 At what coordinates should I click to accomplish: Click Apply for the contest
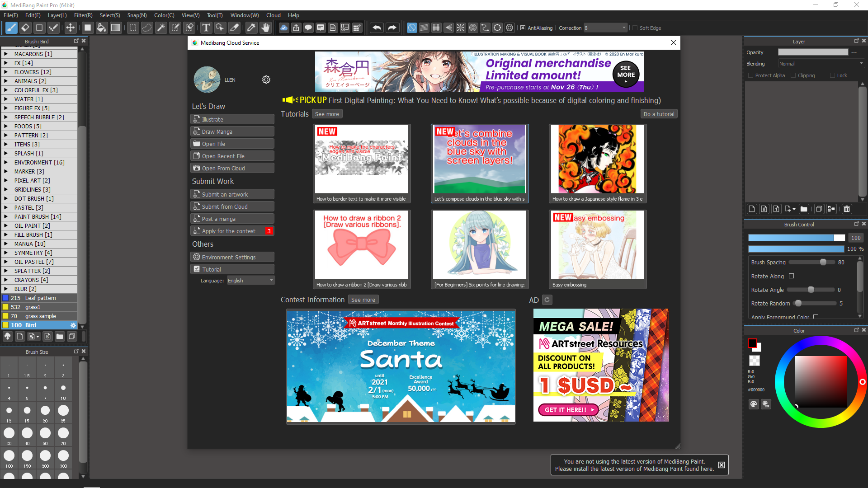[232, 231]
